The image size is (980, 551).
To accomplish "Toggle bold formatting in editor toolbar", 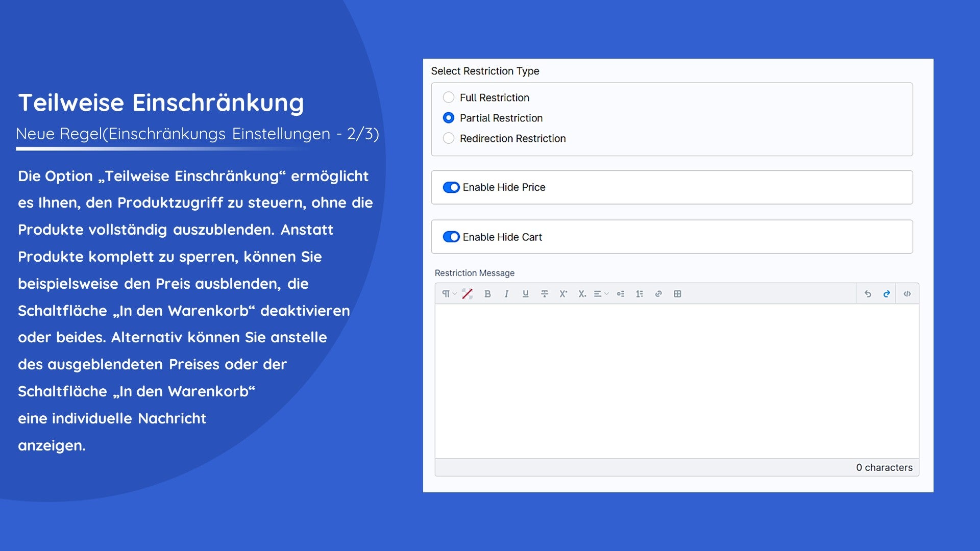I will (x=487, y=294).
